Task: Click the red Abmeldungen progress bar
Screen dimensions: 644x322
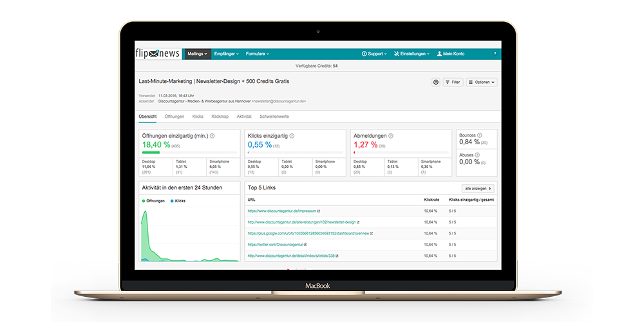Action: point(354,153)
